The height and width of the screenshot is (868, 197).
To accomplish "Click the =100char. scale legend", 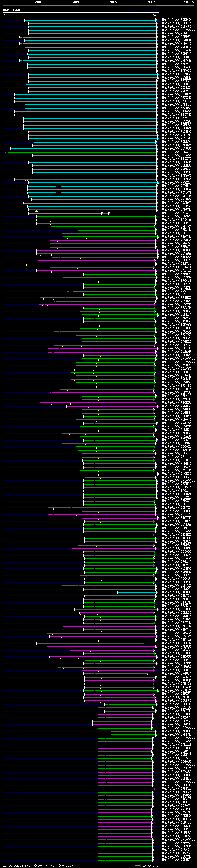I will (147, 866).
